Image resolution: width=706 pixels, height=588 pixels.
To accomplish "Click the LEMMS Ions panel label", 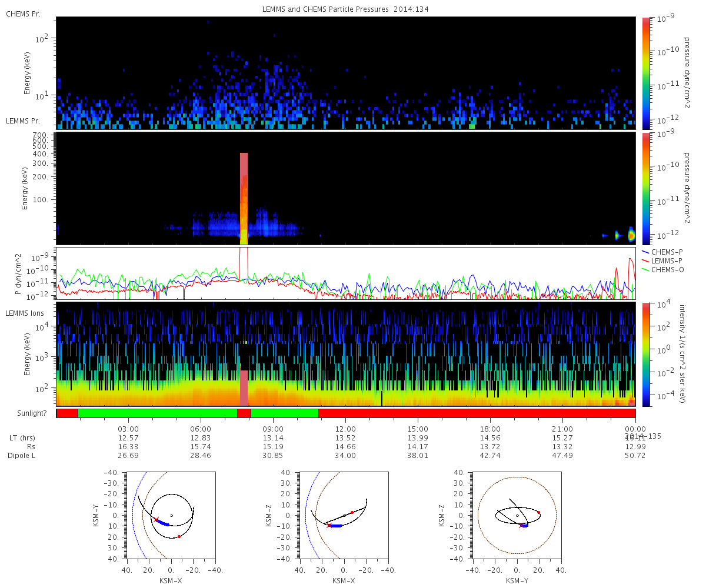I will pyautogui.click(x=25, y=313).
